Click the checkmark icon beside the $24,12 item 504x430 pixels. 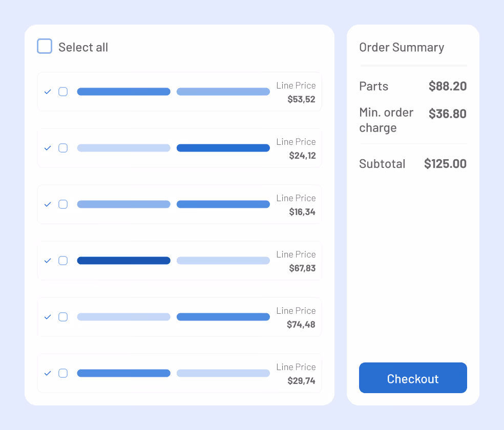(x=48, y=148)
